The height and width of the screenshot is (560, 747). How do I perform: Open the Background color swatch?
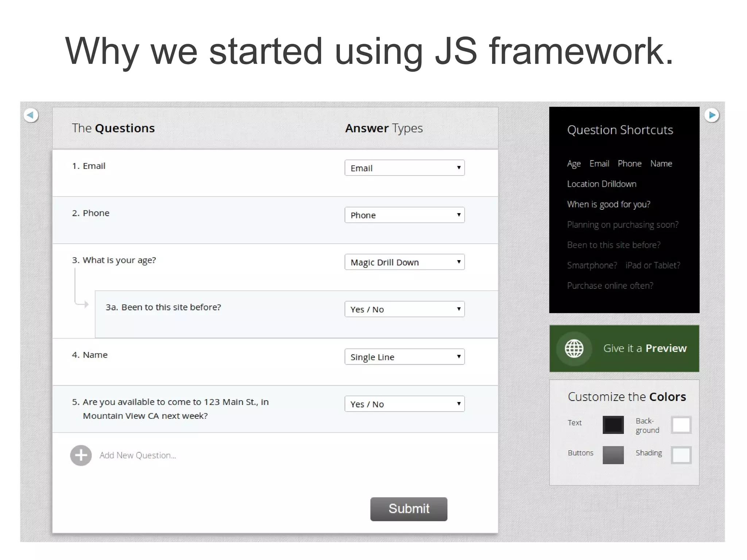pos(681,425)
